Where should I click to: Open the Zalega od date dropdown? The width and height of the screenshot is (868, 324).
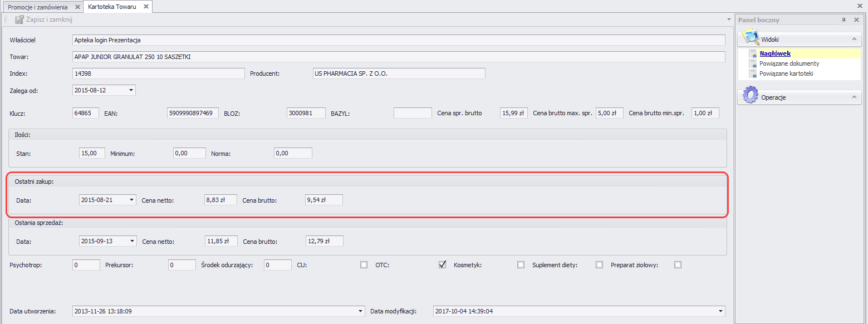[x=131, y=90]
